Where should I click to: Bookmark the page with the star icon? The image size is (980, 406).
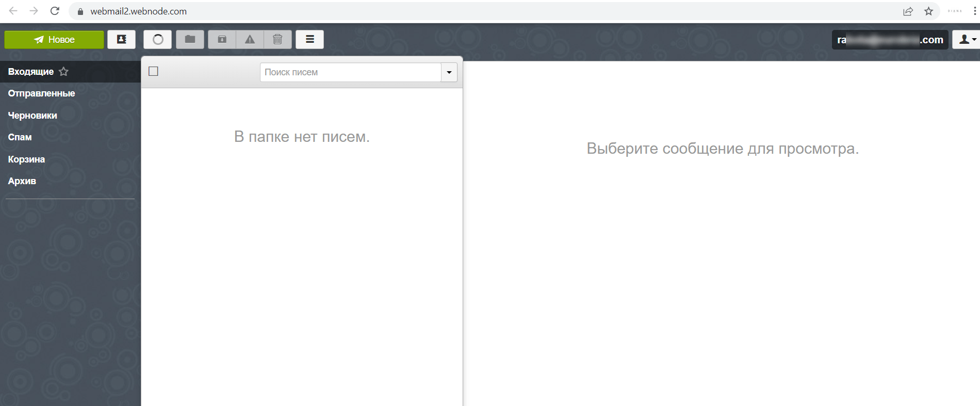pos(928,11)
